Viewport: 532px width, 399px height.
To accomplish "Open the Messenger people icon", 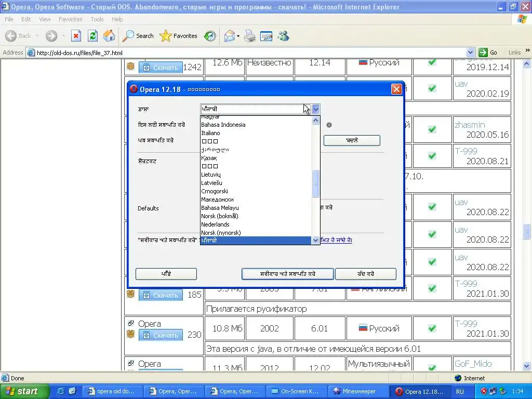I will pos(283,36).
